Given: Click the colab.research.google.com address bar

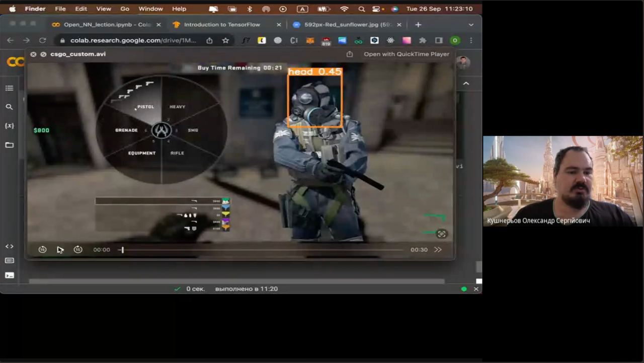Looking at the screenshot, I should point(133,40).
